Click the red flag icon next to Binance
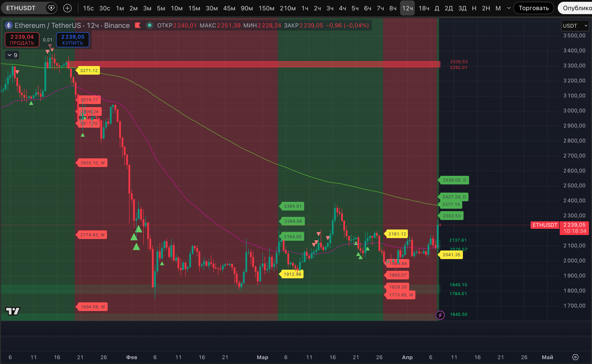Screen dimensions: 592x364 click(137, 25)
